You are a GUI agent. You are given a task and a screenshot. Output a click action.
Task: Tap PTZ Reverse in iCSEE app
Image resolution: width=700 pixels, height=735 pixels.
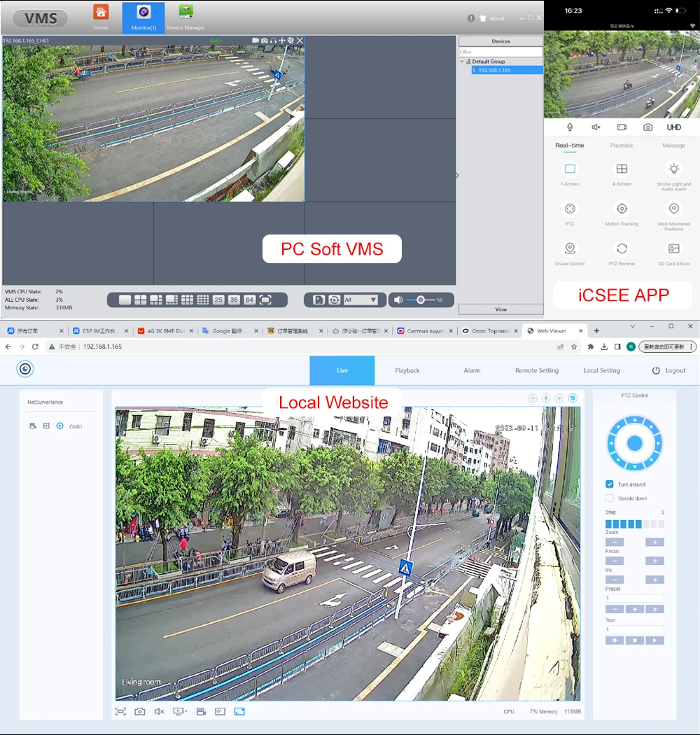coord(622,253)
